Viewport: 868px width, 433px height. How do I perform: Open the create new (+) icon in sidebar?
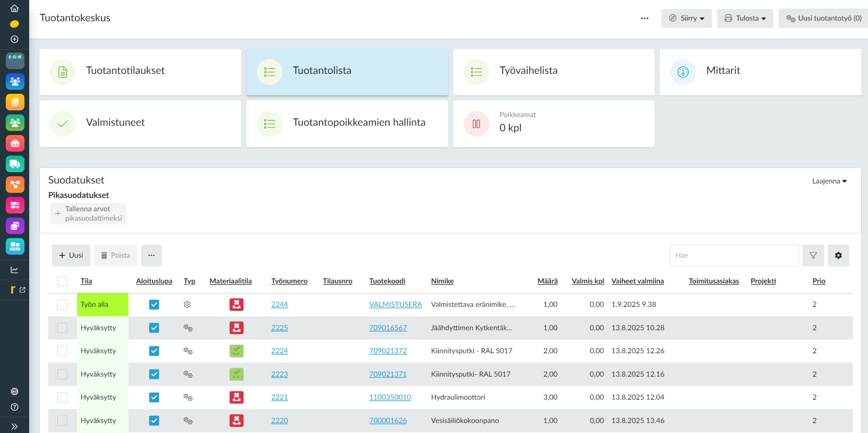[14, 39]
